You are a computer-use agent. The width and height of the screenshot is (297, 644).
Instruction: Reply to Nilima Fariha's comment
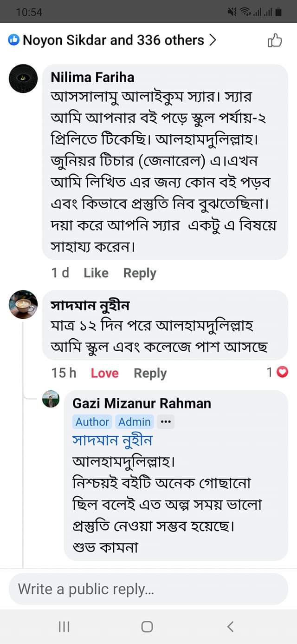click(x=140, y=273)
